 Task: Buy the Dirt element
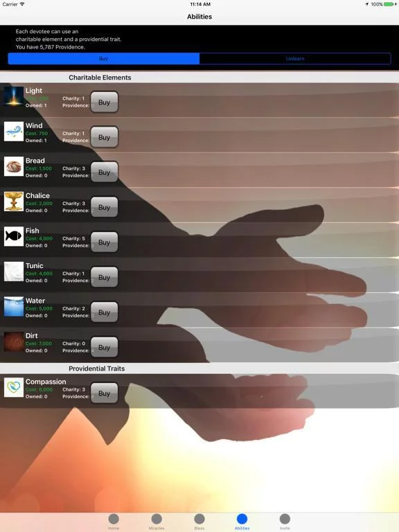click(104, 347)
